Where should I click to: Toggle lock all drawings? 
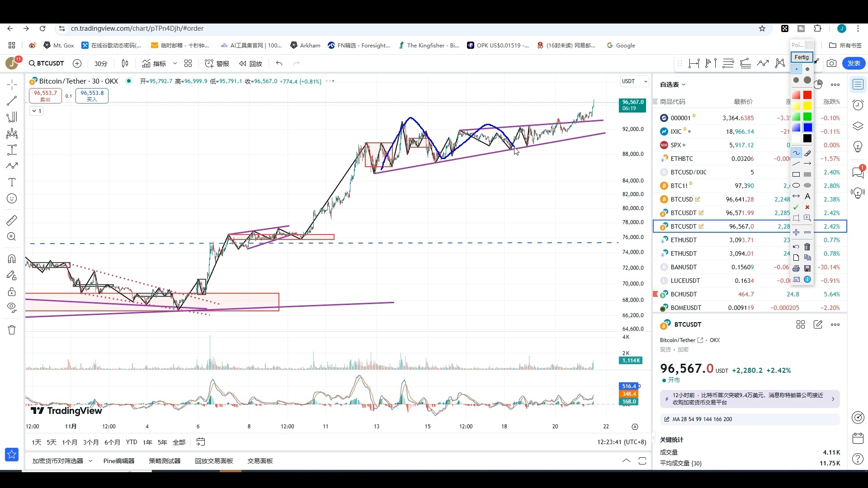tap(12, 291)
